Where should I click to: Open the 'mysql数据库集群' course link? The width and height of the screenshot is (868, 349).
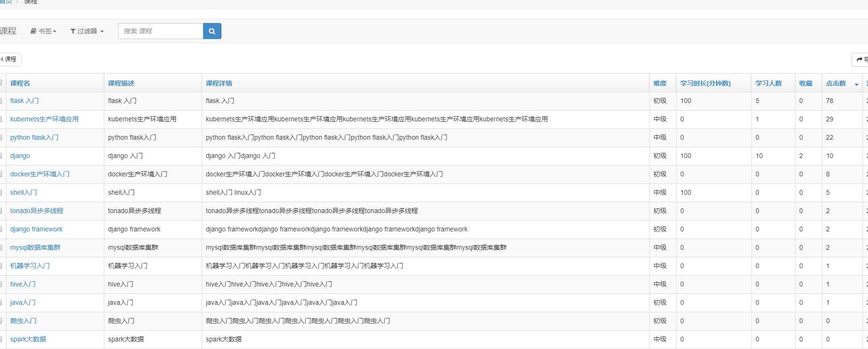click(x=35, y=247)
